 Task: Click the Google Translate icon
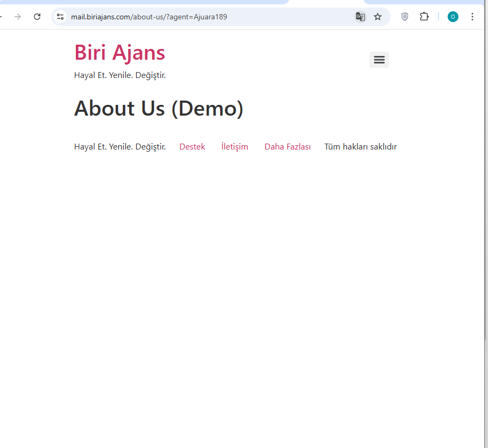(360, 17)
